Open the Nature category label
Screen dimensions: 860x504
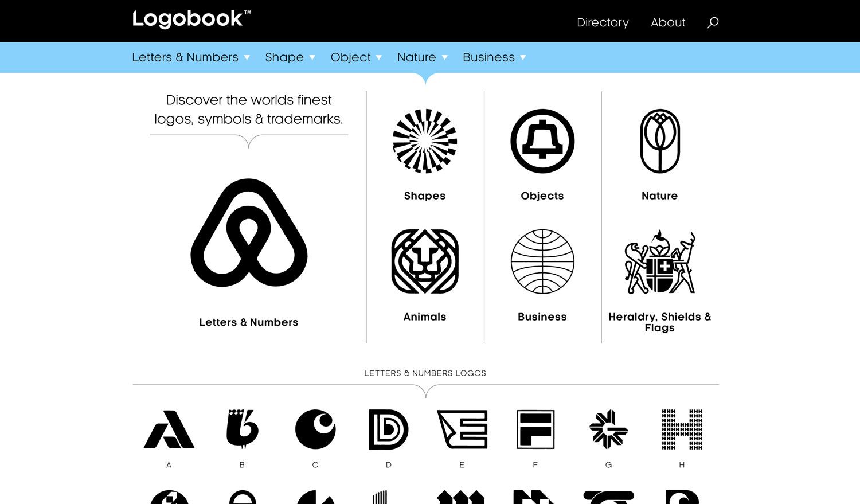coord(660,196)
